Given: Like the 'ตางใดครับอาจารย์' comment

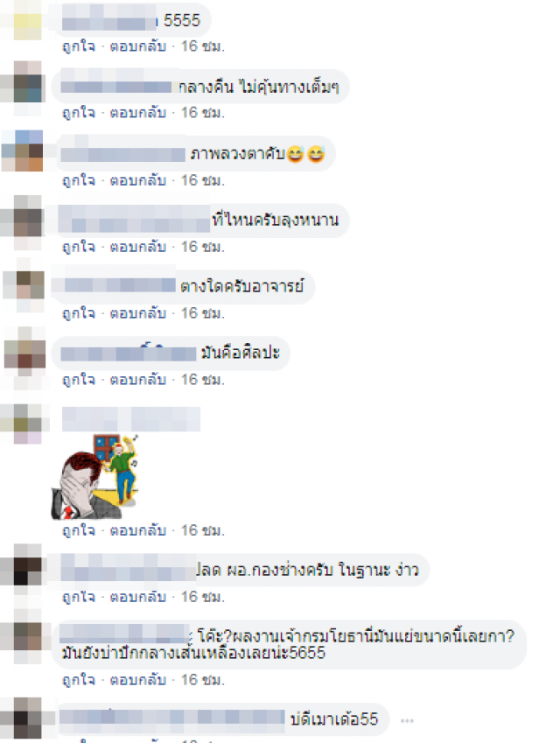Looking at the screenshot, I should click(79, 313).
